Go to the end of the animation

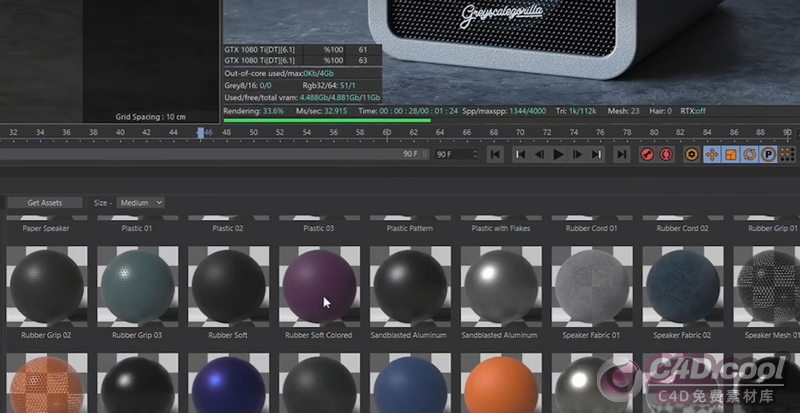click(x=621, y=154)
